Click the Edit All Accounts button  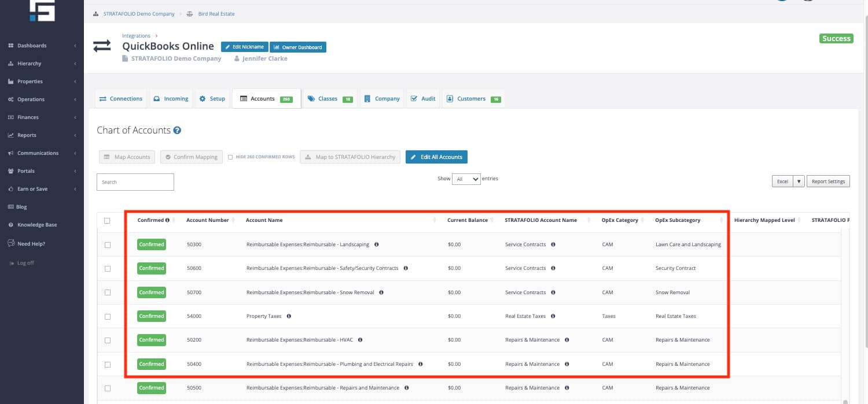[x=436, y=157]
